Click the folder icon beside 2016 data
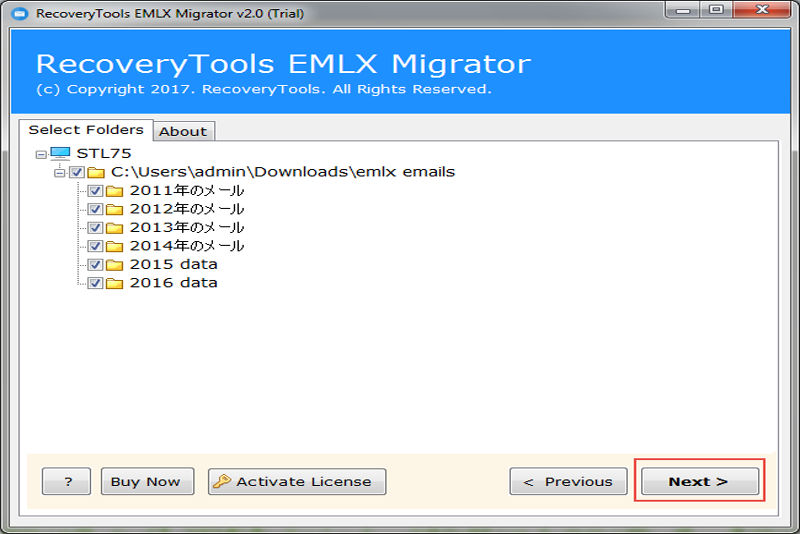 click(114, 283)
